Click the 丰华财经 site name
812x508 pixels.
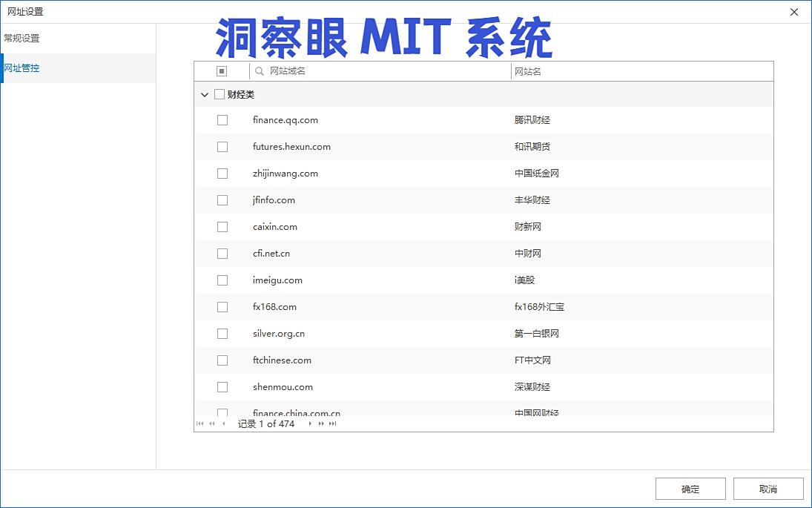click(x=532, y=200)
